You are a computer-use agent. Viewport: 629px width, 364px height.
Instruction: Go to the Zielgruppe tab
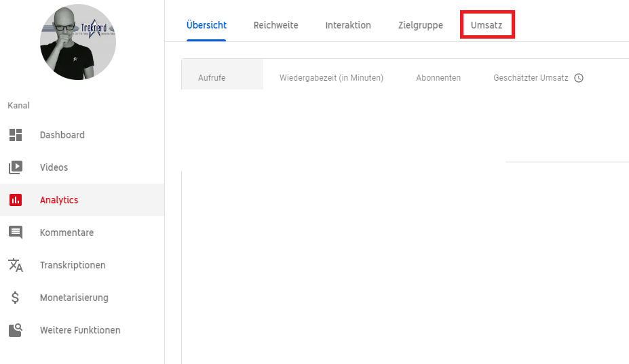[421, 25]
